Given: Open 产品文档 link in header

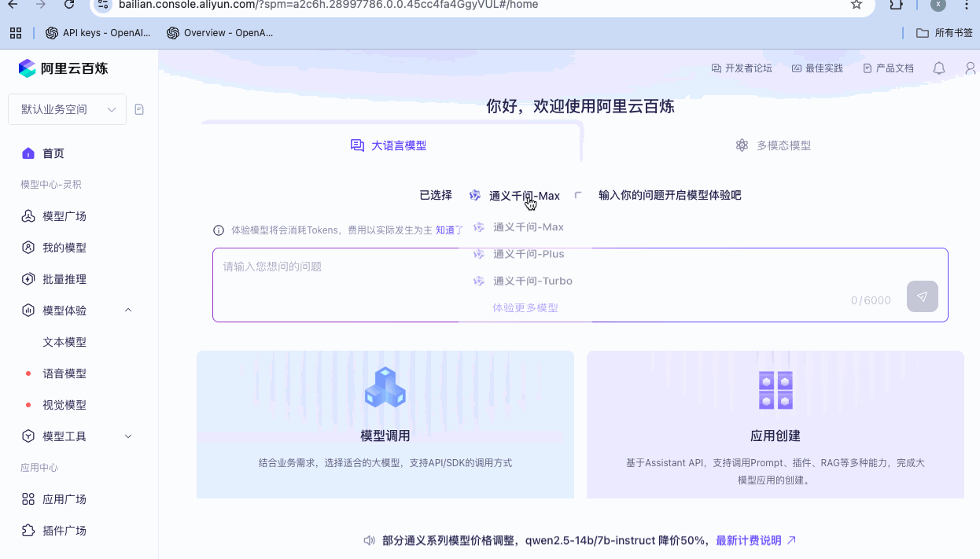Looking at the screenshot, I should pos(888,68).
